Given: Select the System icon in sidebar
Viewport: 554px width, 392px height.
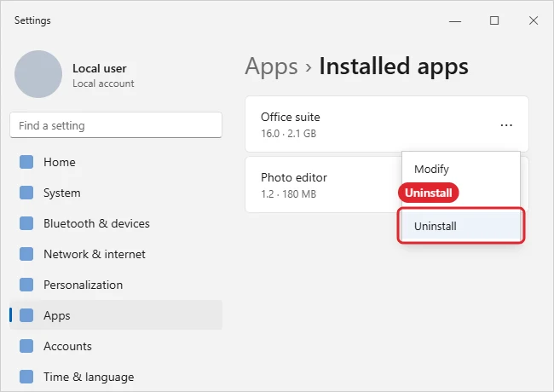Looking at the screenshot, I should click(x=26, y=193).
